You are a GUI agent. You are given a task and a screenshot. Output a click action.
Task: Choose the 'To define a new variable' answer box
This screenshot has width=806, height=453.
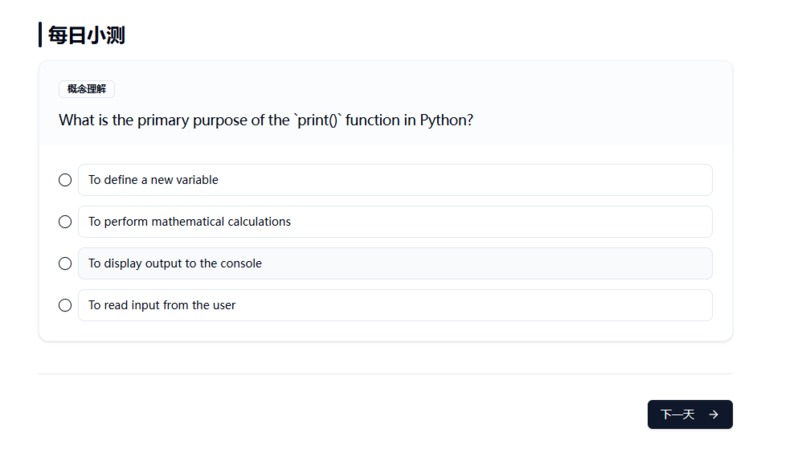click(395, 180)
